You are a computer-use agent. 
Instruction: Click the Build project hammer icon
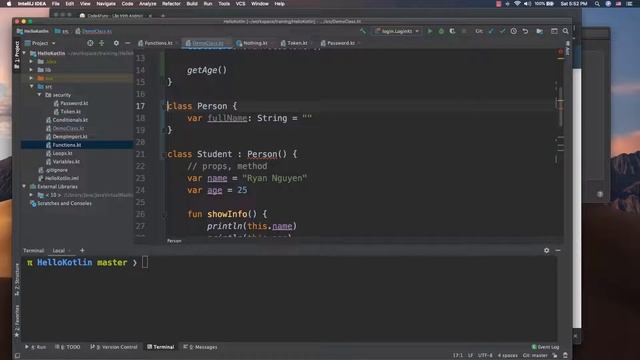(x=362, y=31)
